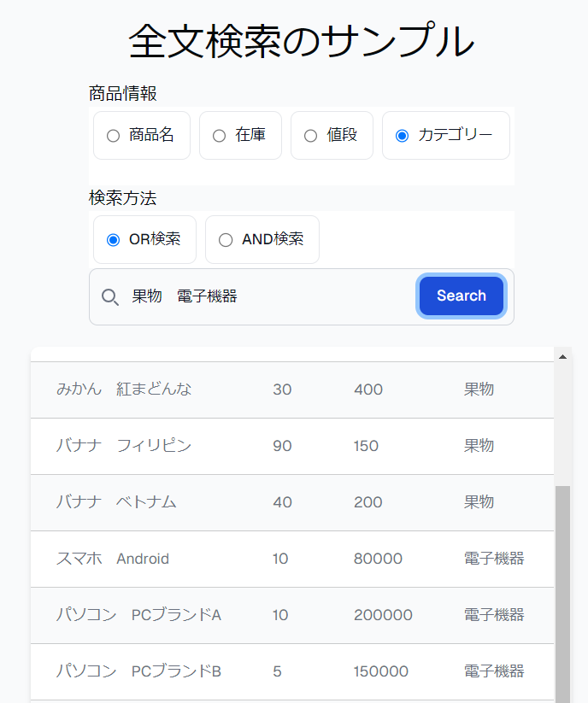Switch to AND検索 search method
Screen dimensions: 588x703
pos(226,240)
